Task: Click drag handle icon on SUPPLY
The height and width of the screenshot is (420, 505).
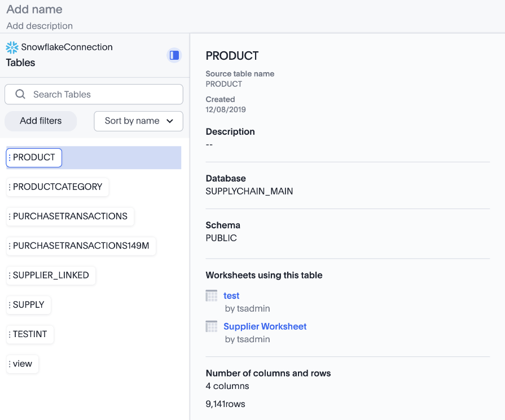Action: [x=10, y=305]
